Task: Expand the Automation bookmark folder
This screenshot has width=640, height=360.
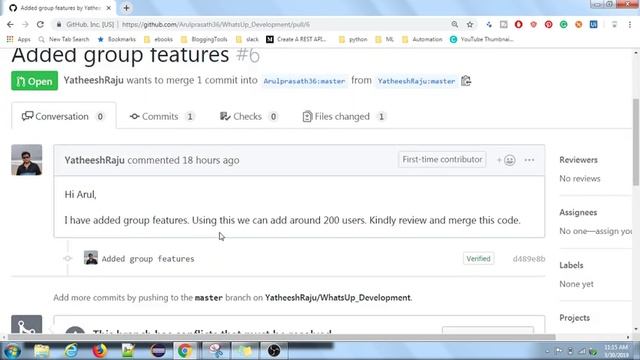Action: point(422,39)
